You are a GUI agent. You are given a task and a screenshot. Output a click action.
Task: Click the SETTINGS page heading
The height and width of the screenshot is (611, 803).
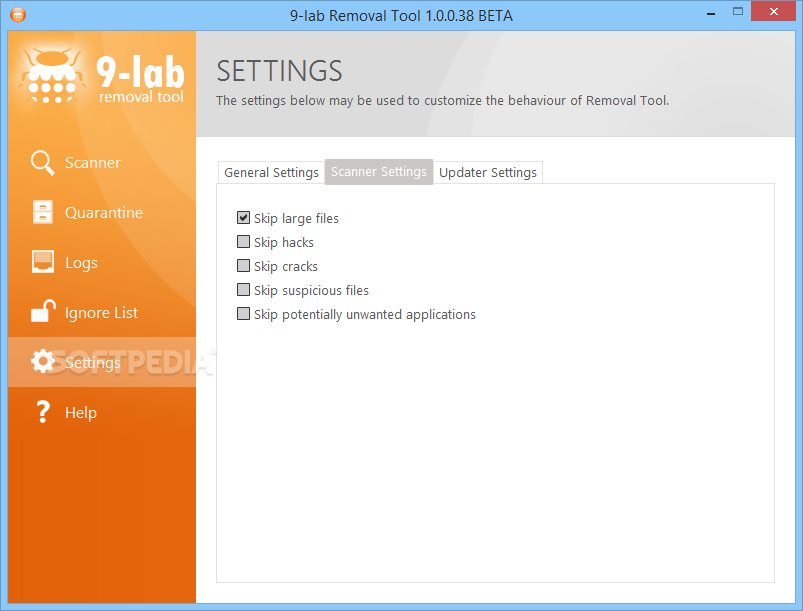(x=279, y=71)
